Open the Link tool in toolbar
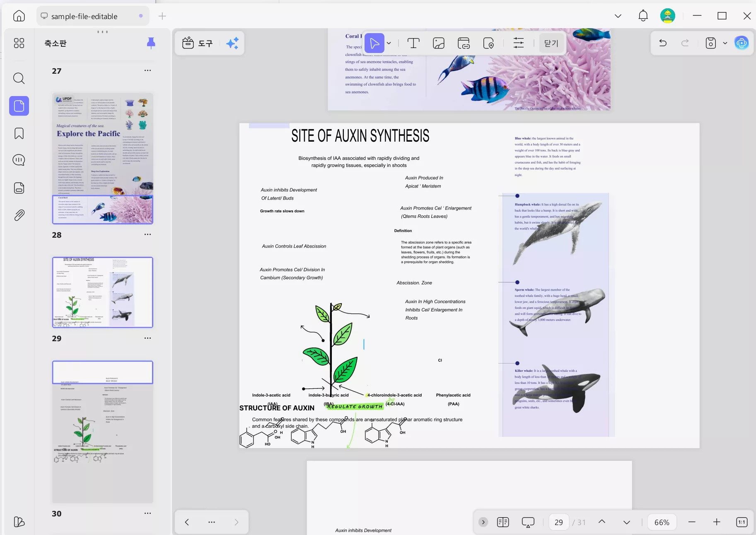The height and width of the screenshot is (535, 756). [464, 43]
